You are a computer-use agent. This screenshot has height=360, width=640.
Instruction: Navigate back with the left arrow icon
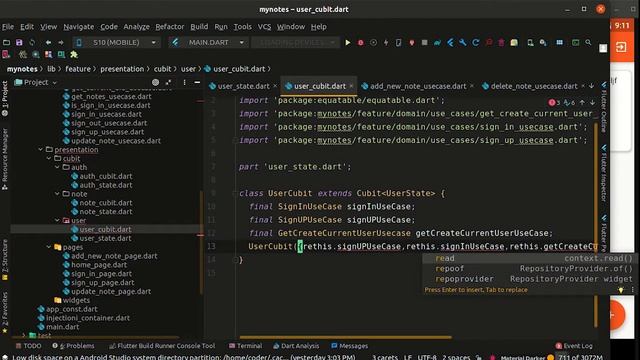tap(48, 42)
